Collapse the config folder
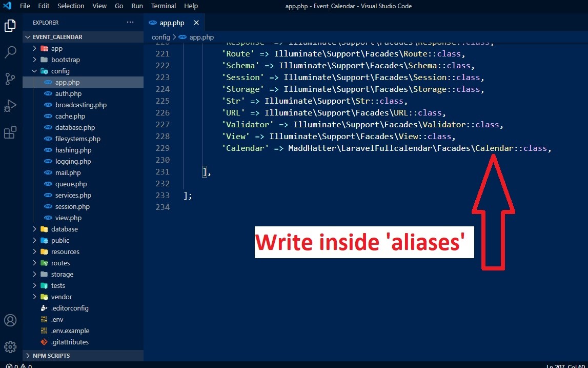This screenshot has height=368, width=588. [x=60, y=71]
